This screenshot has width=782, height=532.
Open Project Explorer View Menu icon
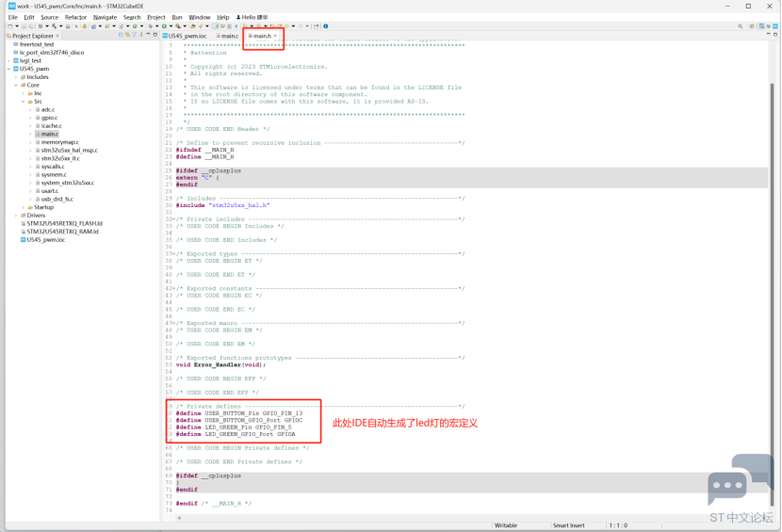click(141, 35)
